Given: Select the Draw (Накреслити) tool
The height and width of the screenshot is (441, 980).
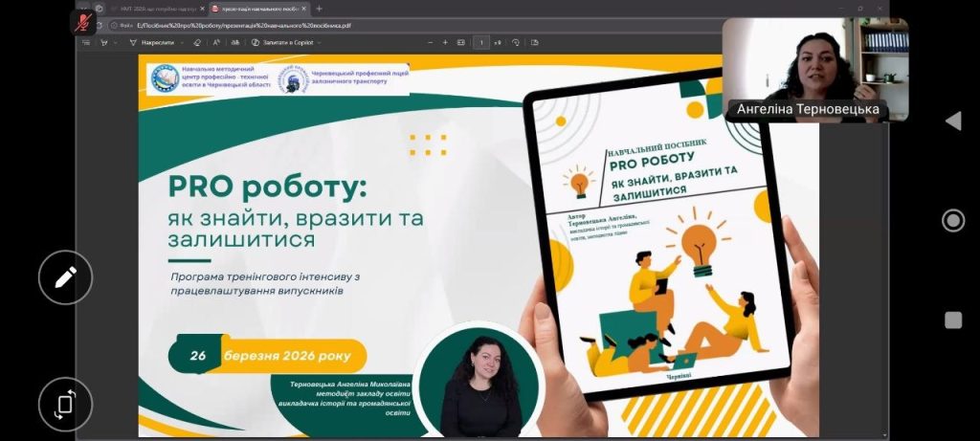Looking at the screenshot, I should (153, 42).
